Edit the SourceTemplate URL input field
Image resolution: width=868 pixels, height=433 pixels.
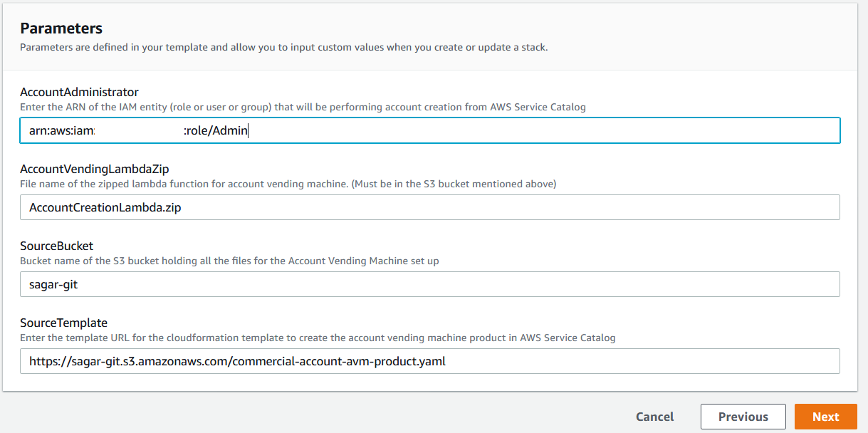pos(430,361)
